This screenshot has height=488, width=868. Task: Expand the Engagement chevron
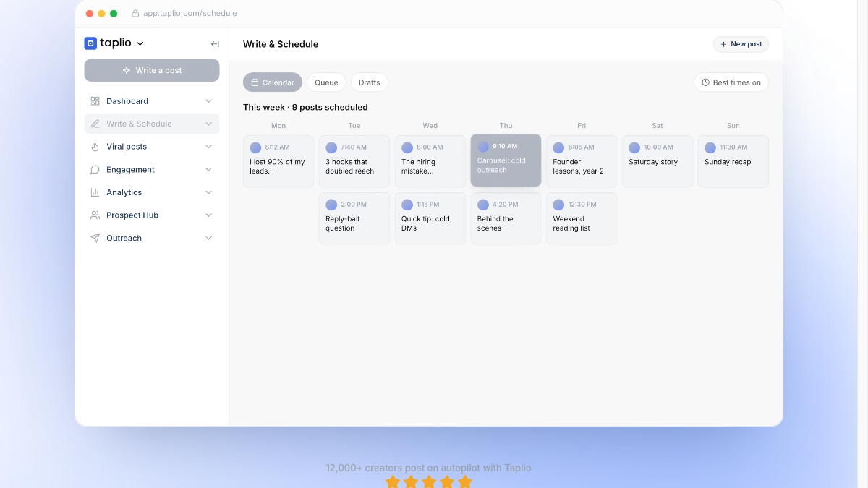pos(209,170)
